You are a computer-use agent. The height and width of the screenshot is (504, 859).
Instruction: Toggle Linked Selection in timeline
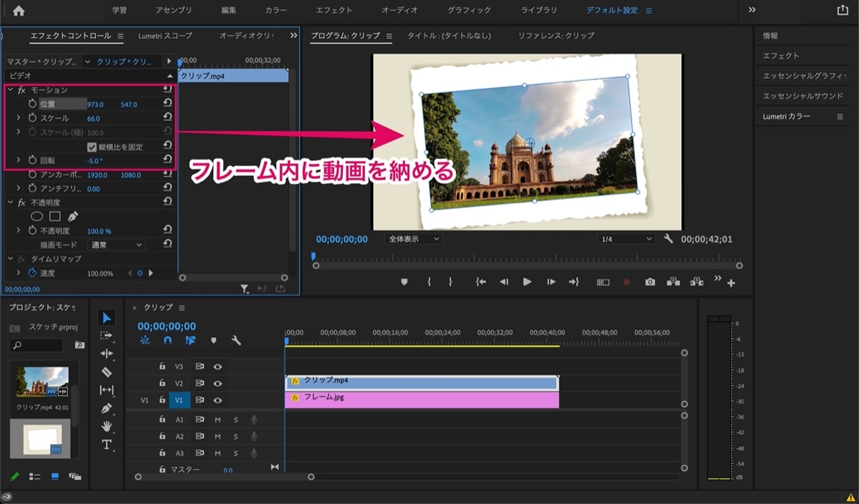190,341
